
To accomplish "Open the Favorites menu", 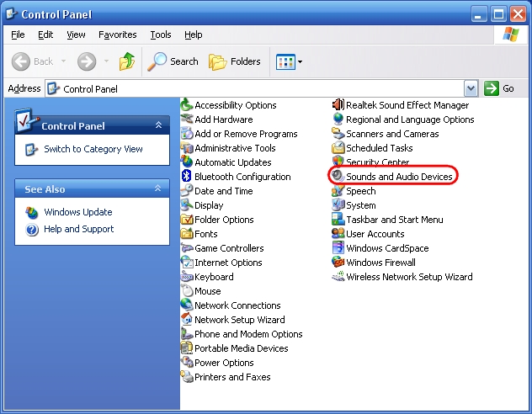I will (117, 34).
